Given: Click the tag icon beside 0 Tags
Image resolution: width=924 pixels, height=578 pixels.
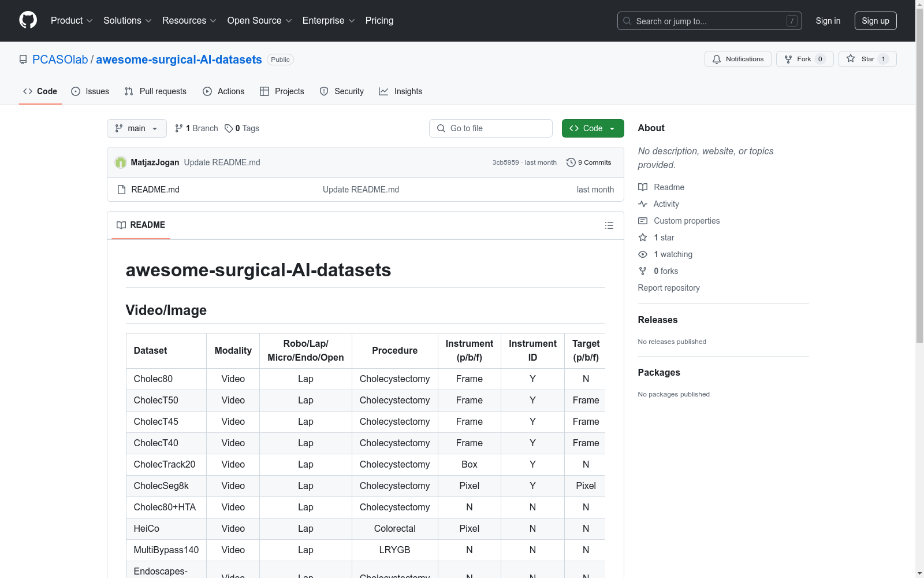Looking at the screenshot, I should point(229,128).
